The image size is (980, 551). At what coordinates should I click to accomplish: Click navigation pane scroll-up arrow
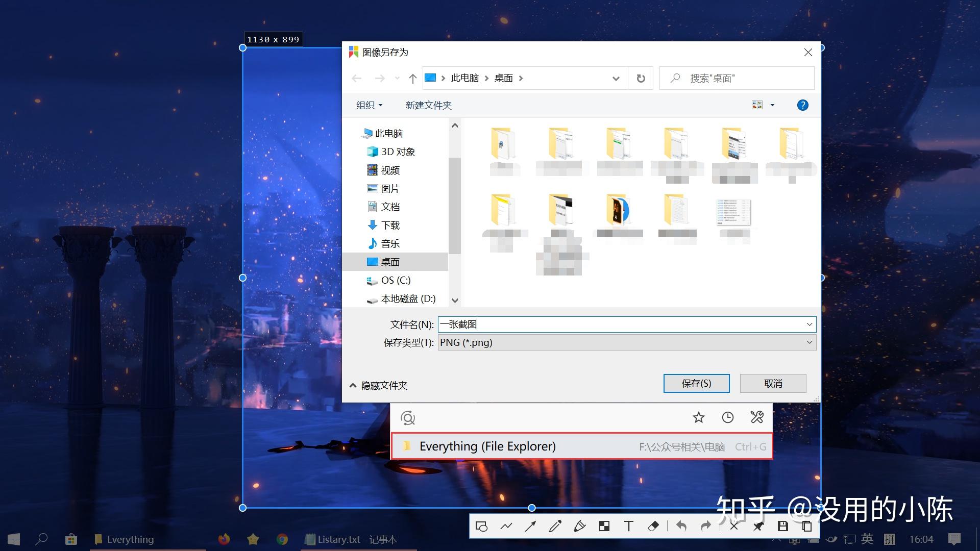click(455, 126)
